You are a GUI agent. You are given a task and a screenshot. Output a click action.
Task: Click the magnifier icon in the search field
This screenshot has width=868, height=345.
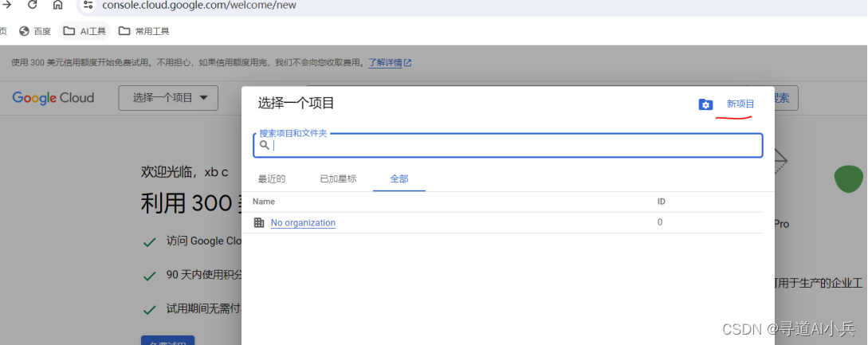265,145
